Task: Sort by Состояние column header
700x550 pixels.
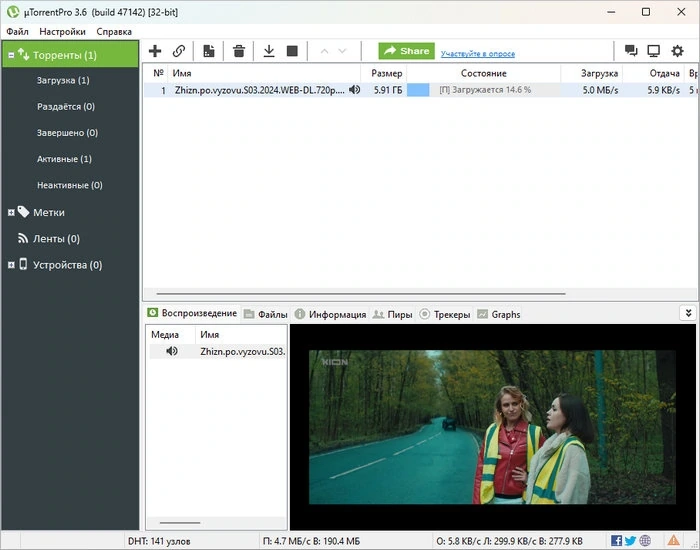Action: click(483, 73)
